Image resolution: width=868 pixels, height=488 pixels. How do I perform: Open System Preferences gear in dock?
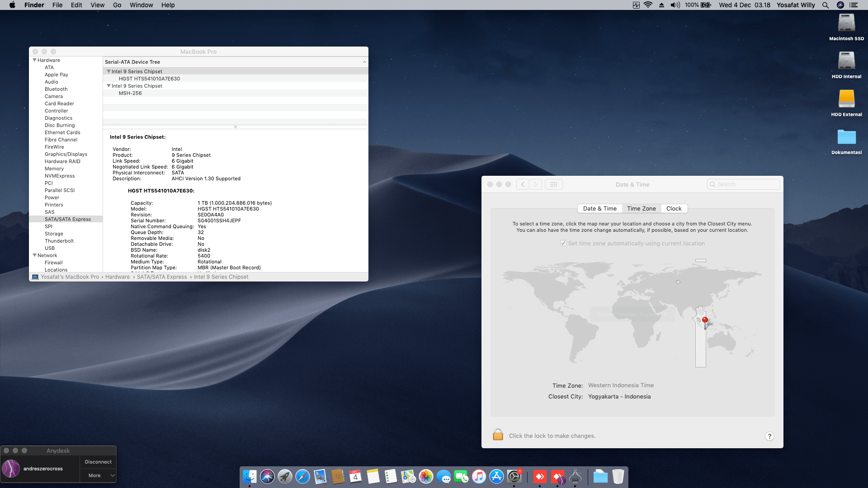(x=514, y=476)
